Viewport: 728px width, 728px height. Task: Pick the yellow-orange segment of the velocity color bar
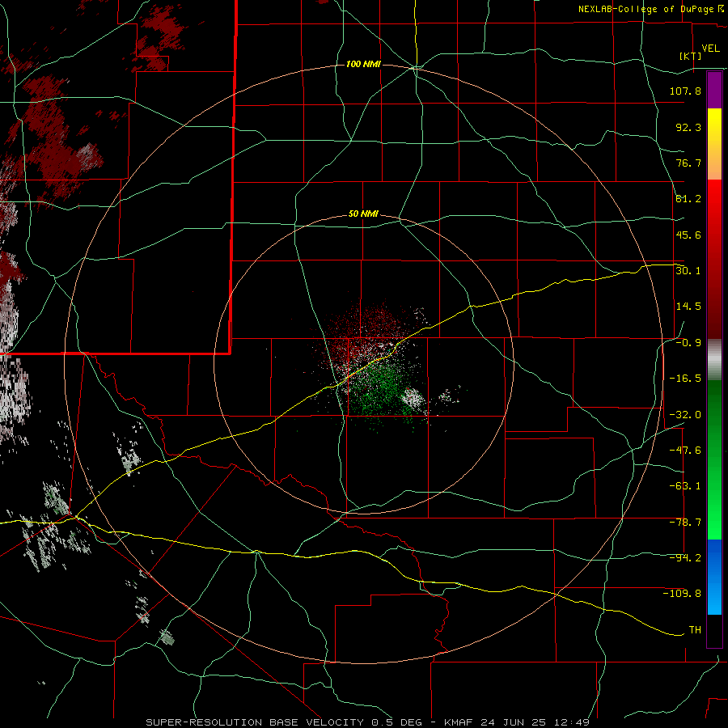pyautogui.click(x=714, y=144)
